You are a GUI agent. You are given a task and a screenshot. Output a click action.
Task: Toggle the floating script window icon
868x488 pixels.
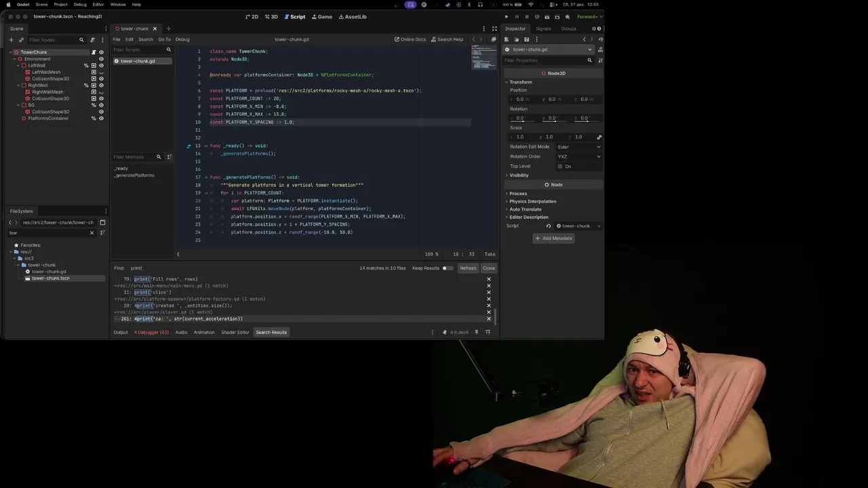coord(494,39)
